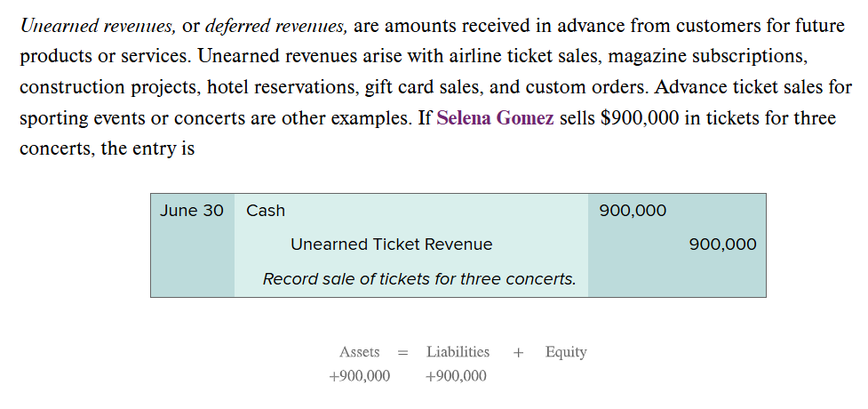Screen dimensions: 868x409
Task: Open the Selena Gomez link
Action: pos(495,118)
